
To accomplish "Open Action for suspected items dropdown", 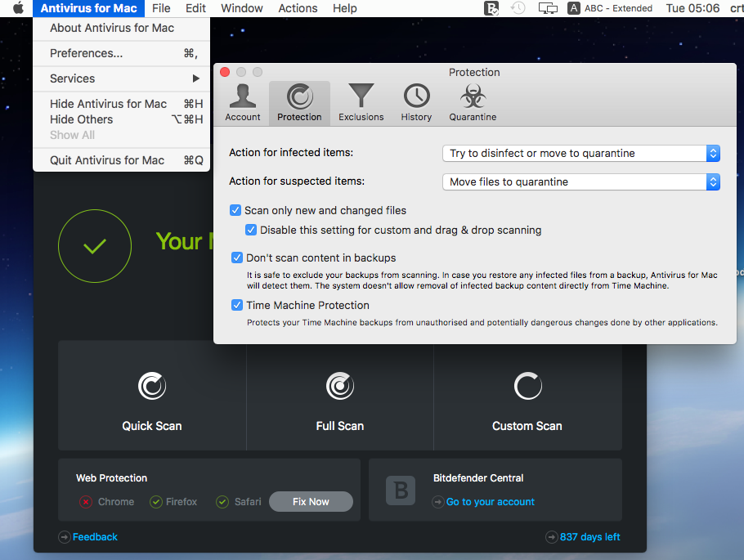I will point(581,181).
